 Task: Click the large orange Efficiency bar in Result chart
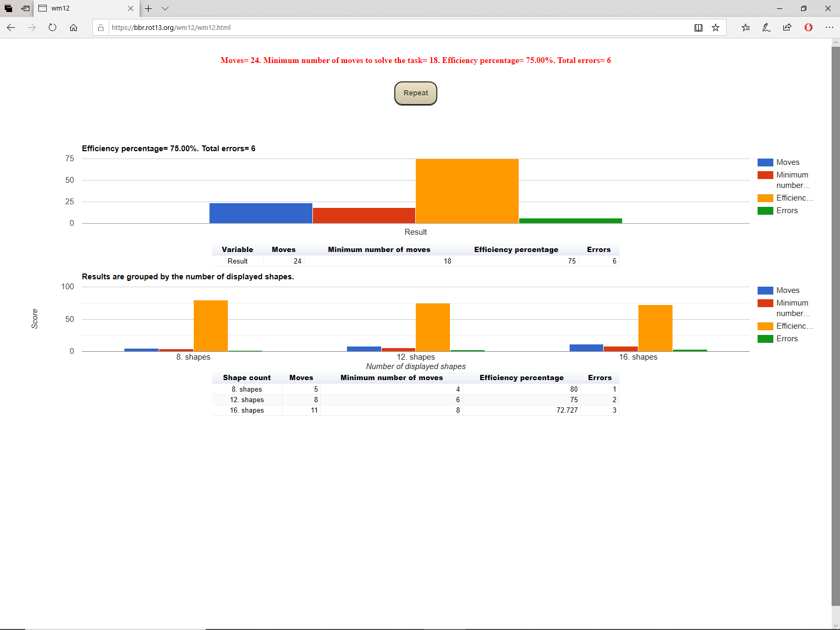pos(467,191)
